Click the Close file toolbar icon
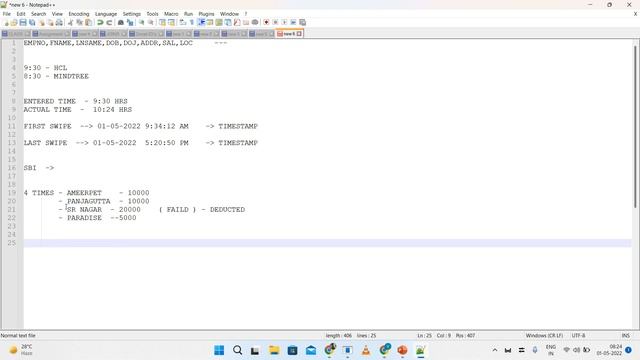Screen dimensions: 640x360 41,22
